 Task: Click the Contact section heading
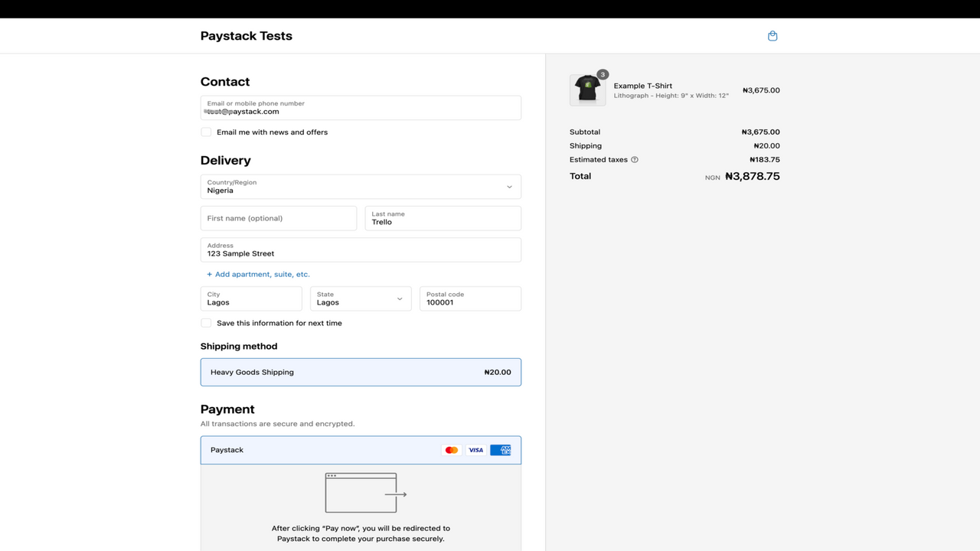click(225, 82)
